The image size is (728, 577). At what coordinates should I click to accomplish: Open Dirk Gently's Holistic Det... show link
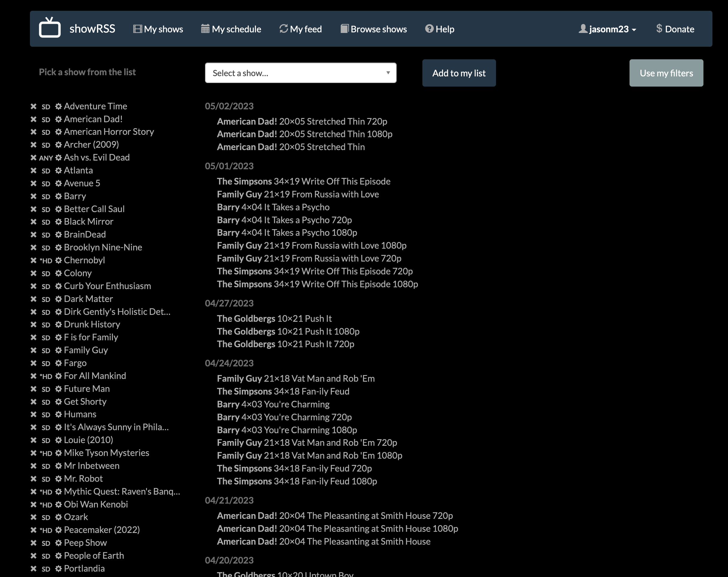coord(117,312)
